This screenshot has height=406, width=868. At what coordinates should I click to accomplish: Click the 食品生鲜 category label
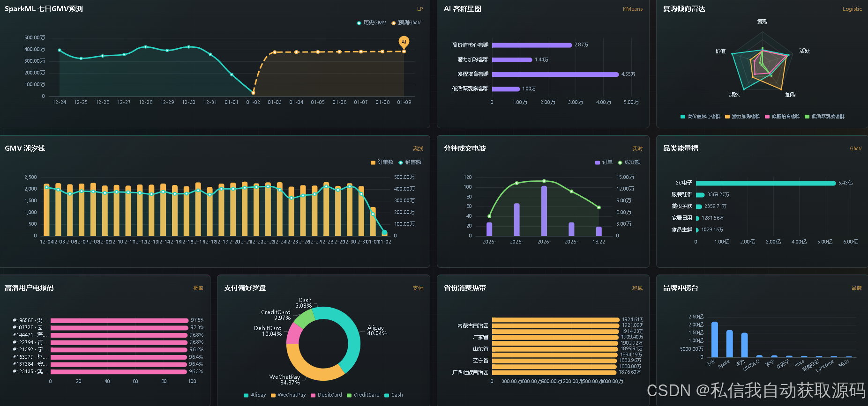pos(682,230)
